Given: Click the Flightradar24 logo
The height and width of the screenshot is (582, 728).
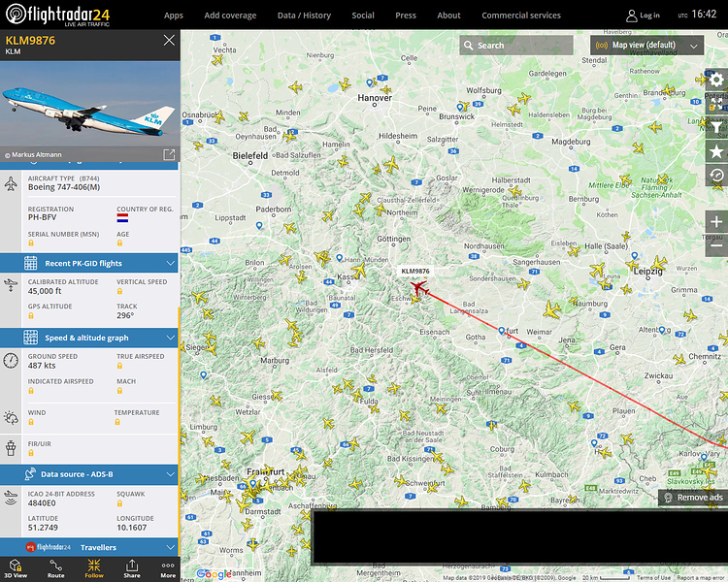Looking at the screenshot, I should (57, 15).
